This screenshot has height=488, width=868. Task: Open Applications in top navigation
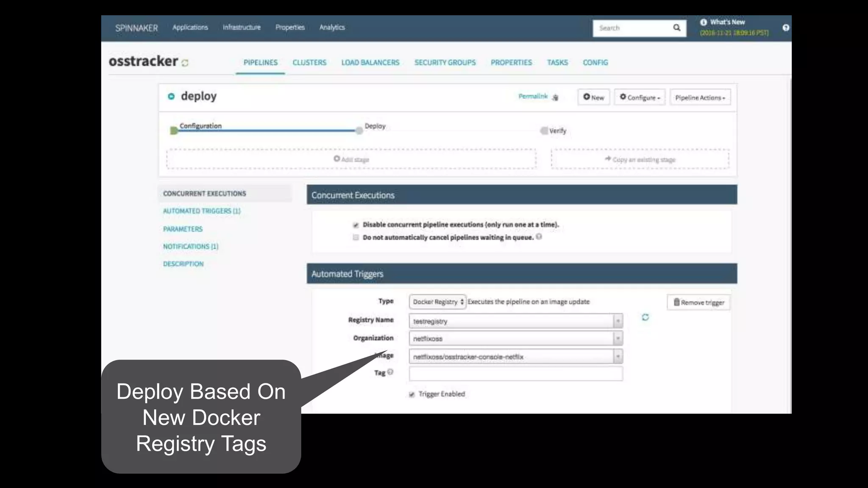[190, 28]
